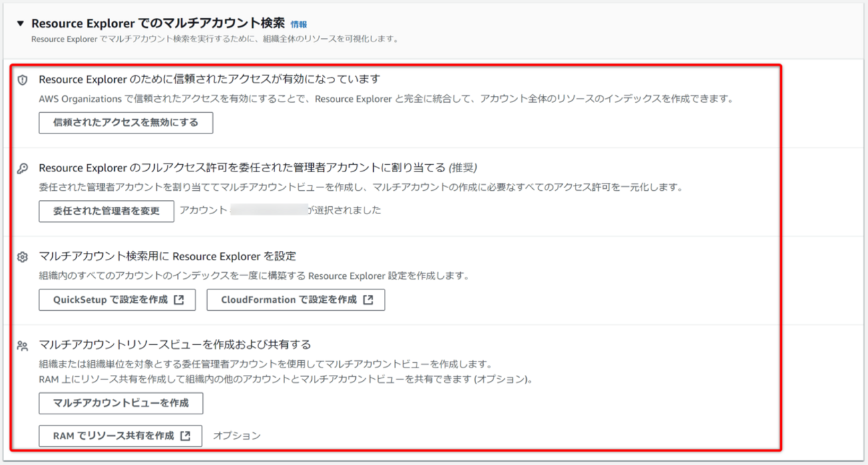Click CloudFormation で設定を作成 button
Image resolution: width=868 pixels, height=465 pixels.
pos(296,300)
